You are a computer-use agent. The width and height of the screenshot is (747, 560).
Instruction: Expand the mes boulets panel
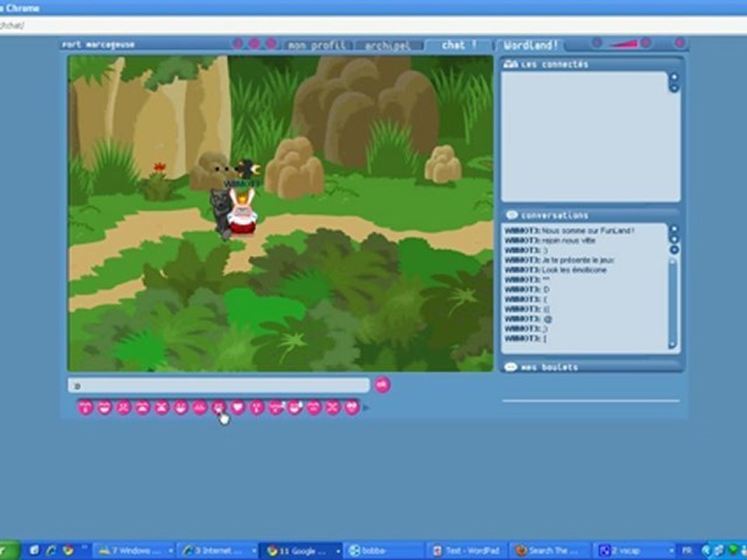pos(591,367)
